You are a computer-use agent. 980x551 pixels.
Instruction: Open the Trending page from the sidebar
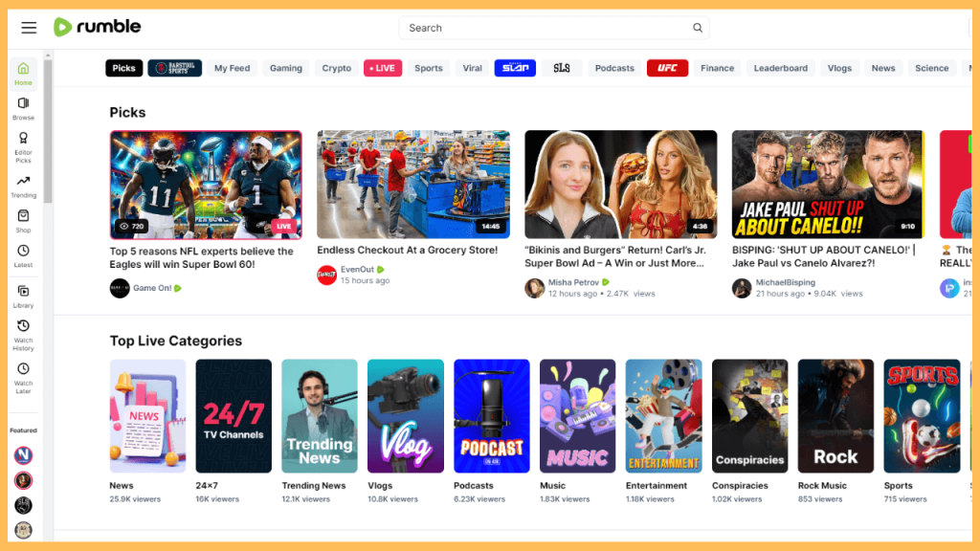coord(23,185)
